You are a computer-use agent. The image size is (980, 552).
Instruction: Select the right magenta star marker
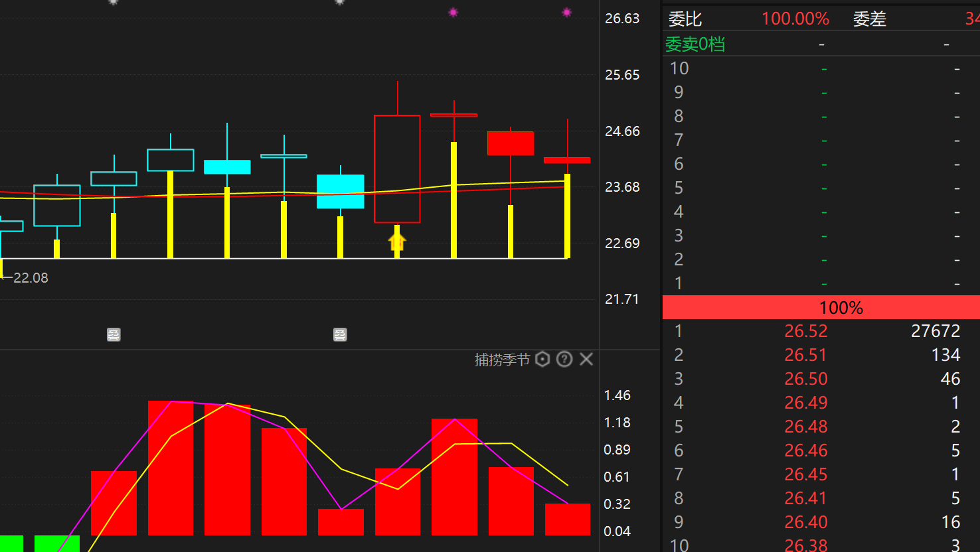(566, 12)
